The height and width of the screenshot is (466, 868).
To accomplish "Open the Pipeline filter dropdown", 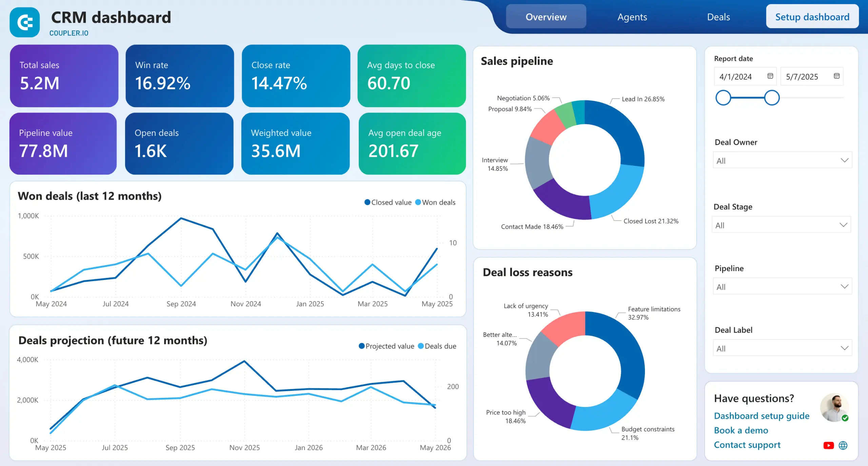I will click(782, 287).
